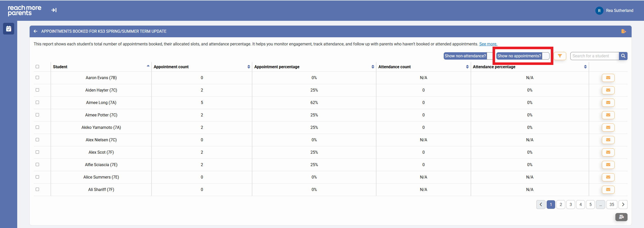Toggle the Show no appointments switch
Image resolution: width=644 pixels, height=228 pixels.
[x=545, y=56]
